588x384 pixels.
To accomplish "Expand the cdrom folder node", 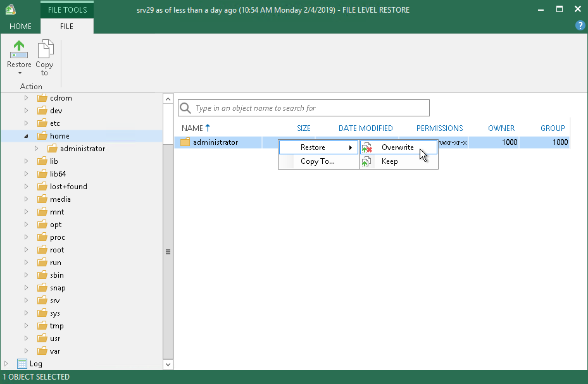I will coord(26,98).
